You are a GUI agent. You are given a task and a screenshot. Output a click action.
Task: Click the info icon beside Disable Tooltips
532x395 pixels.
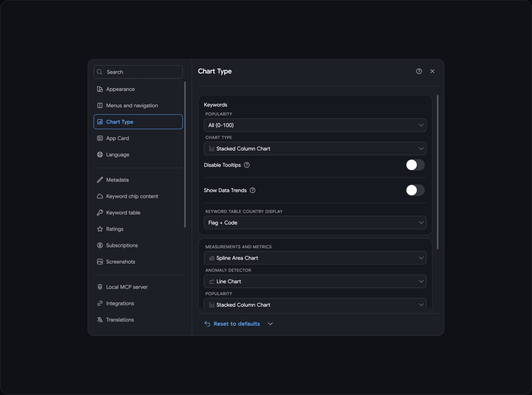coord(247,165)
